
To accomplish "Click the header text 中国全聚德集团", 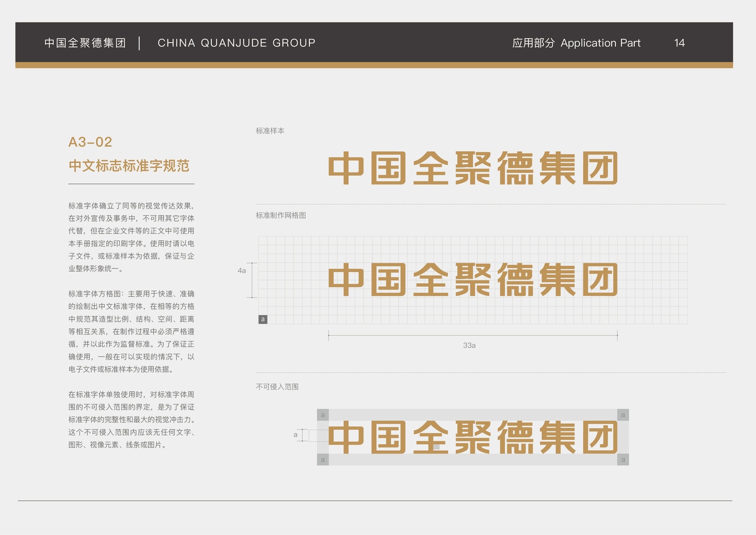I will click(85, 43).
